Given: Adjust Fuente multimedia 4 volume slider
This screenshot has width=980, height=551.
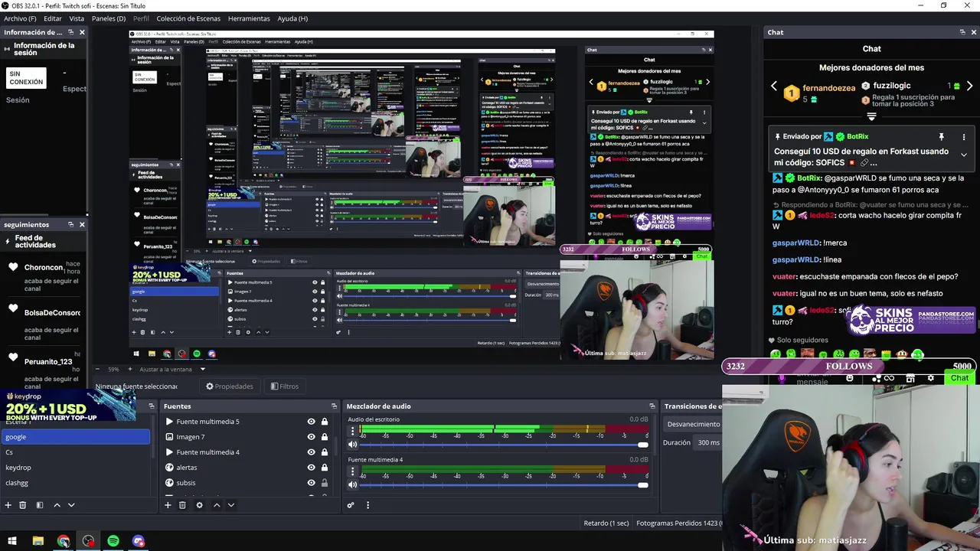Looking at the screenshot, I should (504, 484).
